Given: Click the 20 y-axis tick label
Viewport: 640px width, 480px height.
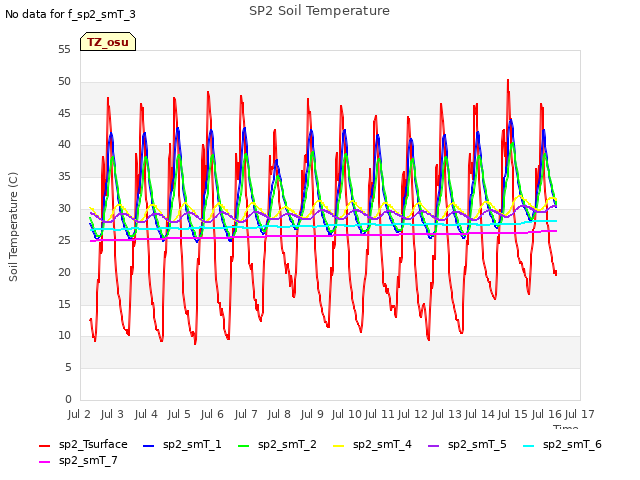Looking at the screenshot, I should click(x=64, y=272).
